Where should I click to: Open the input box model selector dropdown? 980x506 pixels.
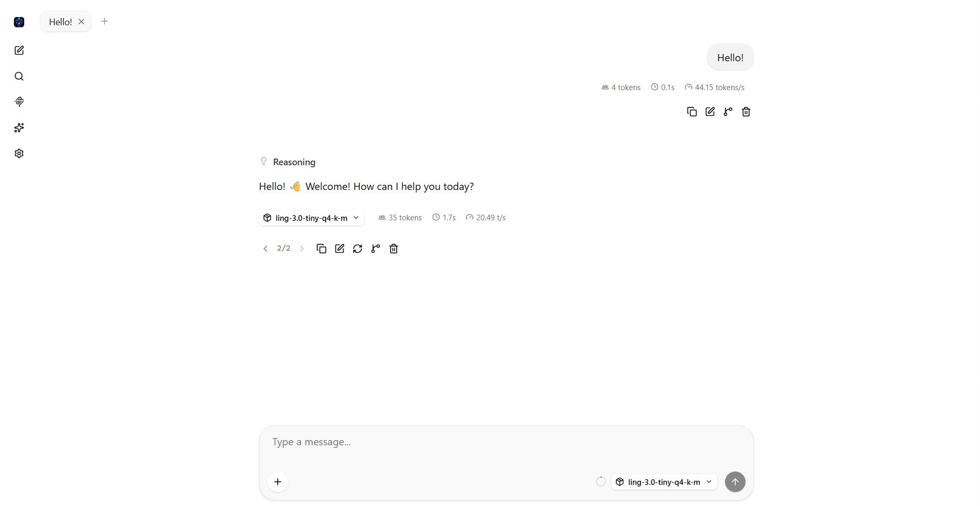[x=664, y=482]
